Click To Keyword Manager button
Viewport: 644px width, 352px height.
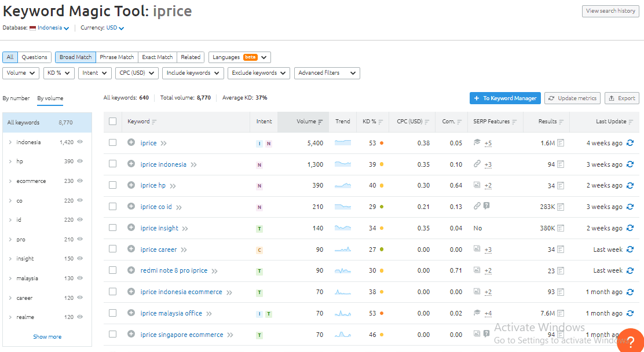tap(505, 98)
